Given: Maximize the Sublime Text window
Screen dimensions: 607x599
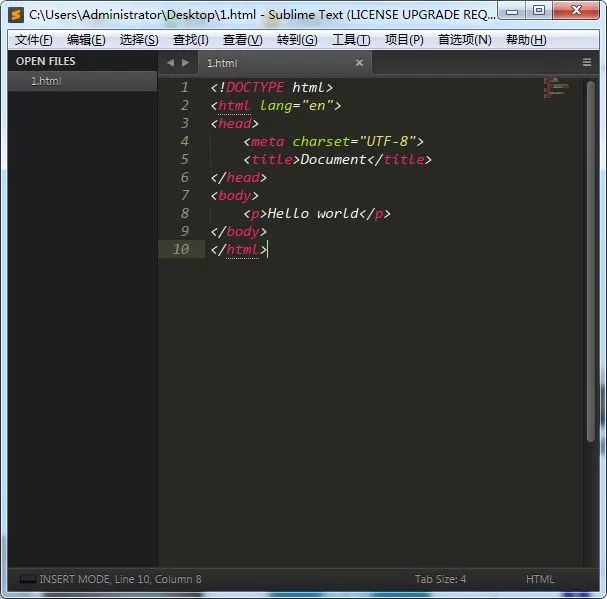Looking at the screenshot, I should (x=539, y=11).
